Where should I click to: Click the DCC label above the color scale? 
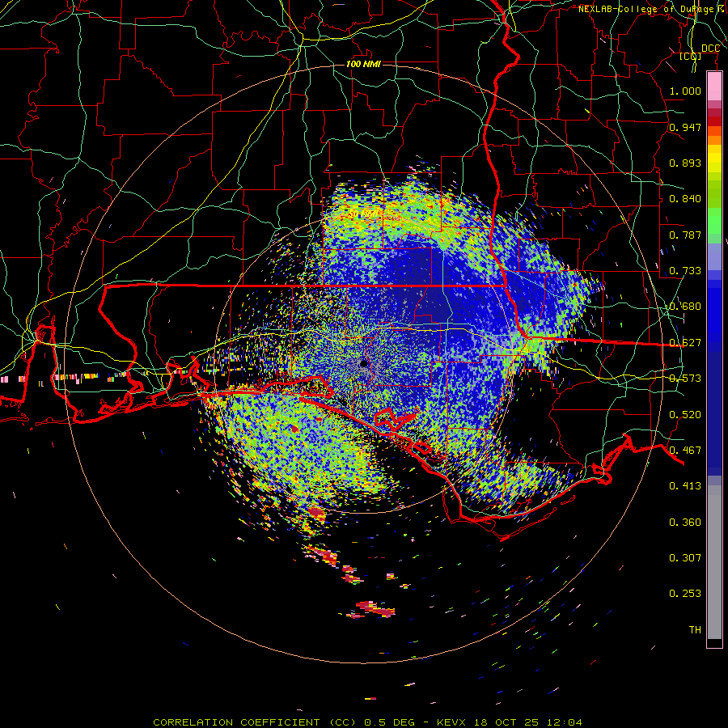click(x=710, y=49)
